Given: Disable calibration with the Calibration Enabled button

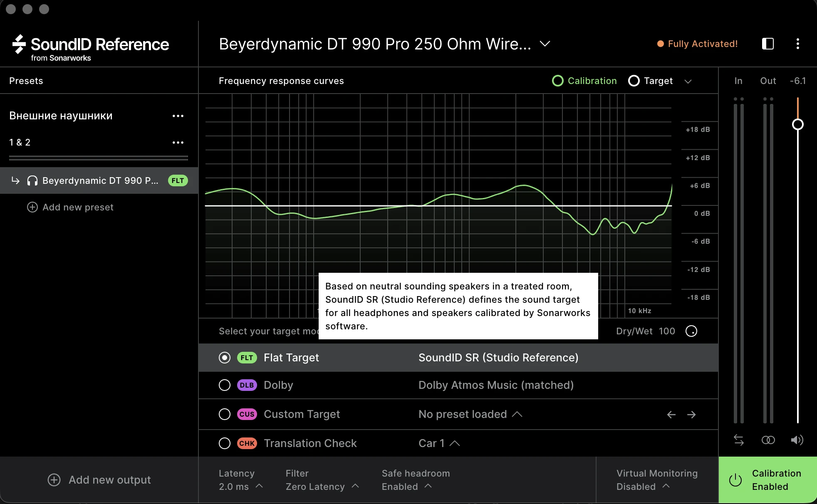Looking at the screenshot, I should [768, 480].
